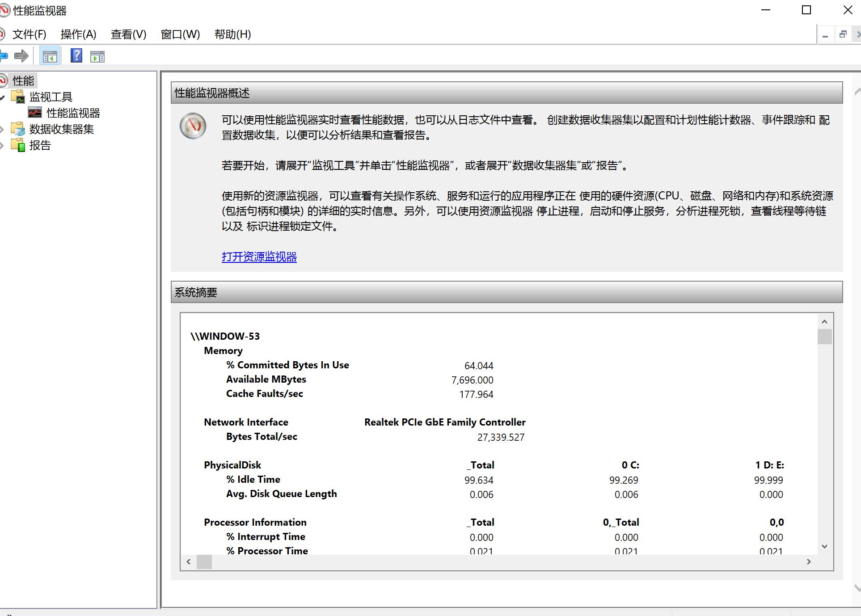Viewport: 861px width, 616px height.
Task: Open the 打开资源监视器 link
Action: pyautogui.click(x=259, y=257)
